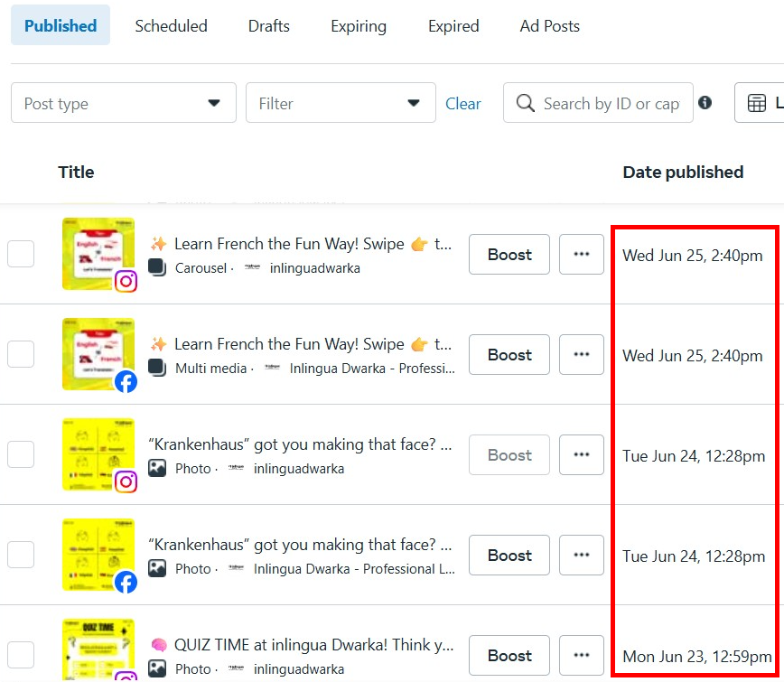Open thumbnail of Instagram Learn French carousel post
Viewport: 784px width, 682px height.
[x=98, y=254]
